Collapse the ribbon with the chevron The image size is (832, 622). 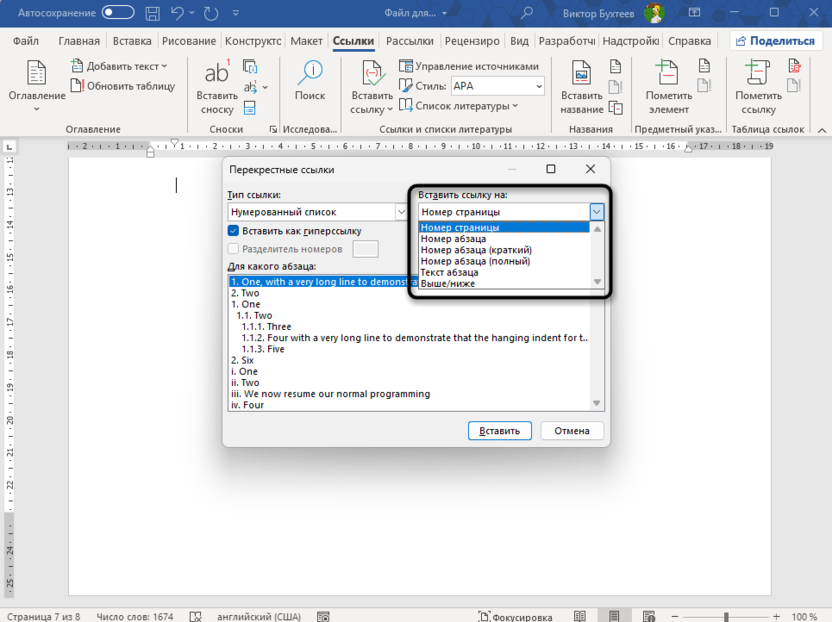point(821,130)
